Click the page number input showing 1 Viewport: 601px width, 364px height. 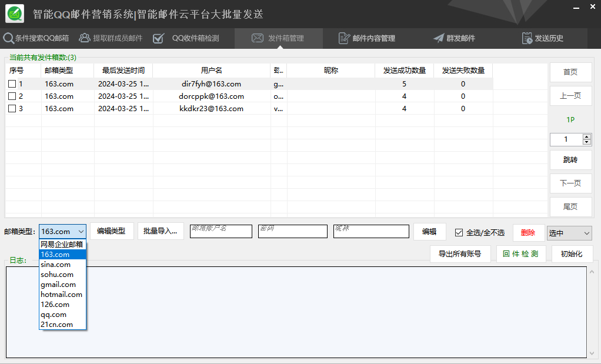point(566,139)
